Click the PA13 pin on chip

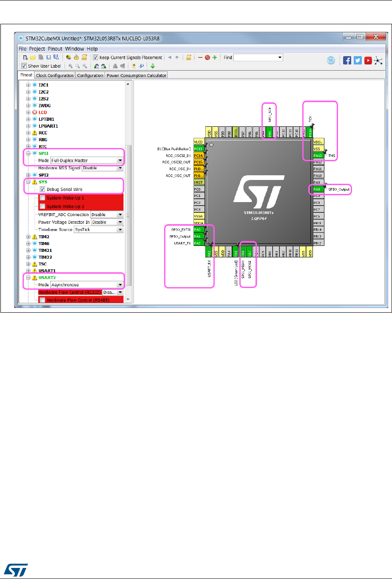click(318, 156)
